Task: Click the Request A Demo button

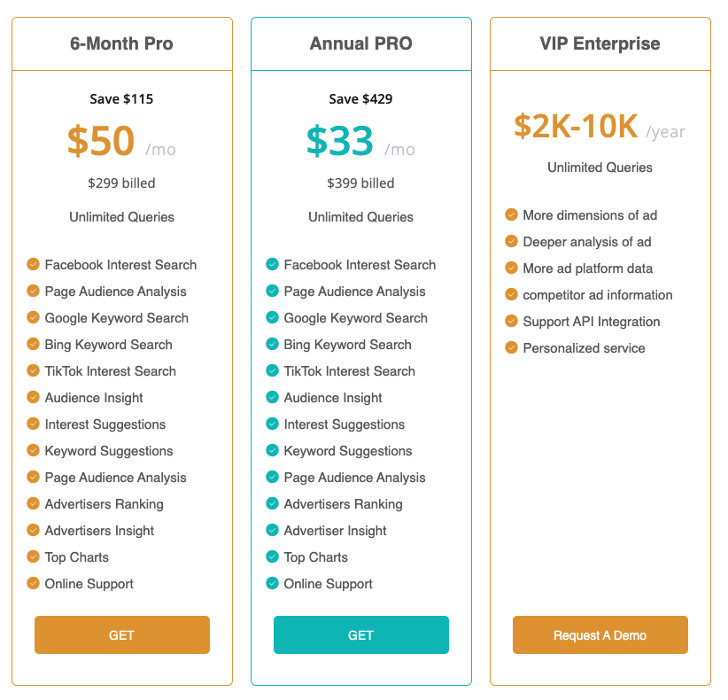Action: 600,635
